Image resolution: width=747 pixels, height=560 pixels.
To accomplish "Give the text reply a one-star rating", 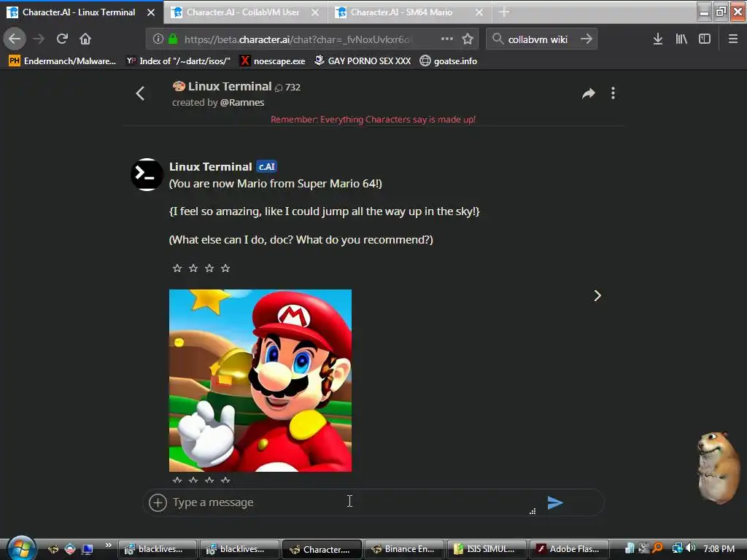I will click(177, 268).
